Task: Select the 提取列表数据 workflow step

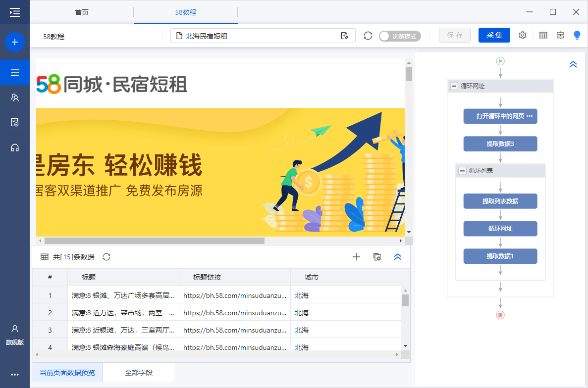Action: click(x=500, y=201)
